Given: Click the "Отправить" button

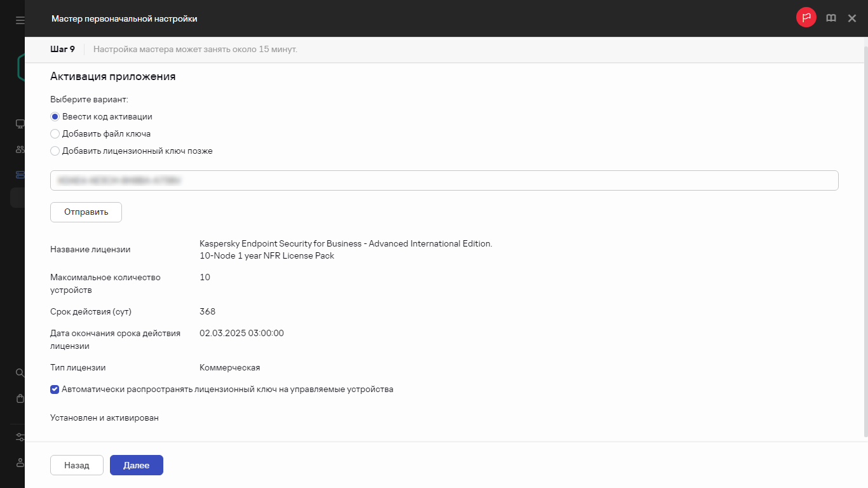Looking at the screenshot, I should (86, 212).
